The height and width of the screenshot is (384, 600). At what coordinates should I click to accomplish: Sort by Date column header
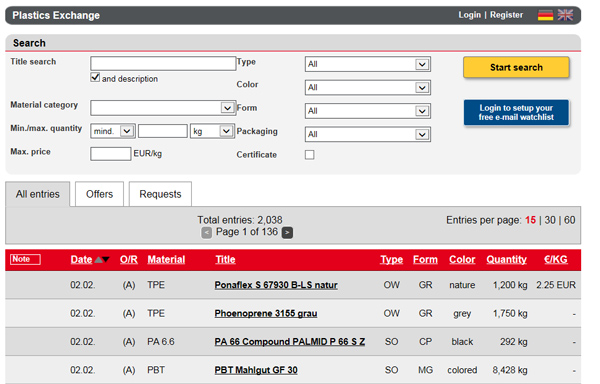click(x=81, y=259)
